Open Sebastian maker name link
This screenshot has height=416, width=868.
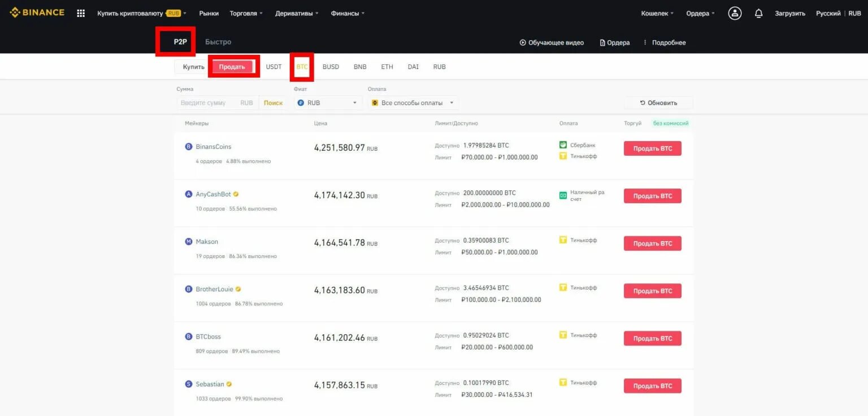(x=210, y=384)
